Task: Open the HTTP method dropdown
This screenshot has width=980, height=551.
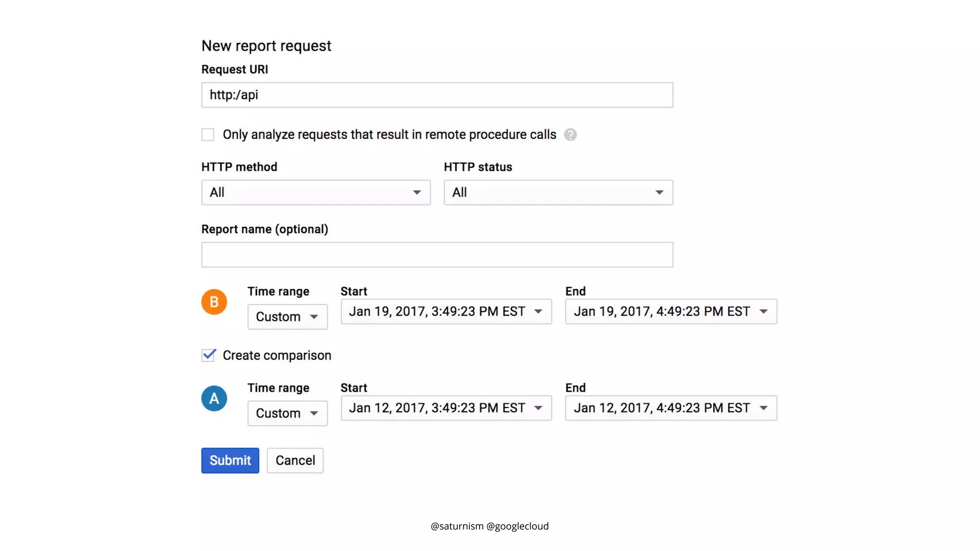Action: pyautogui.click(x=316, y=192)
